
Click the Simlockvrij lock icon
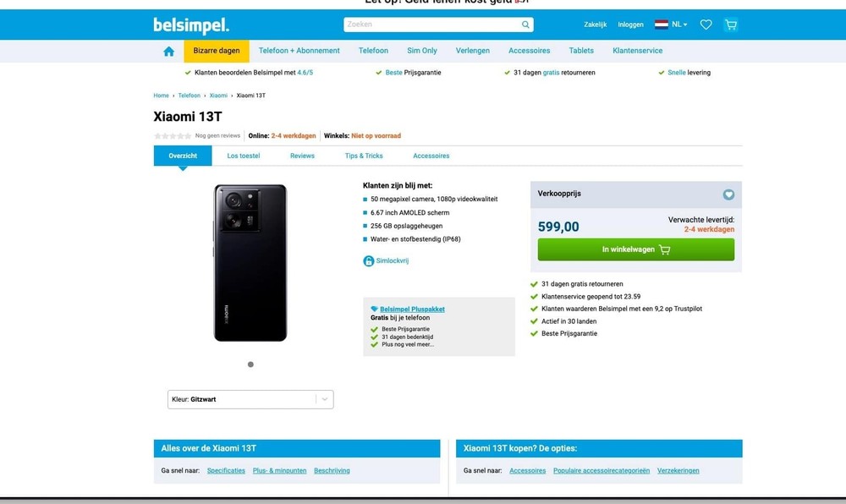[x=369, y=261]
